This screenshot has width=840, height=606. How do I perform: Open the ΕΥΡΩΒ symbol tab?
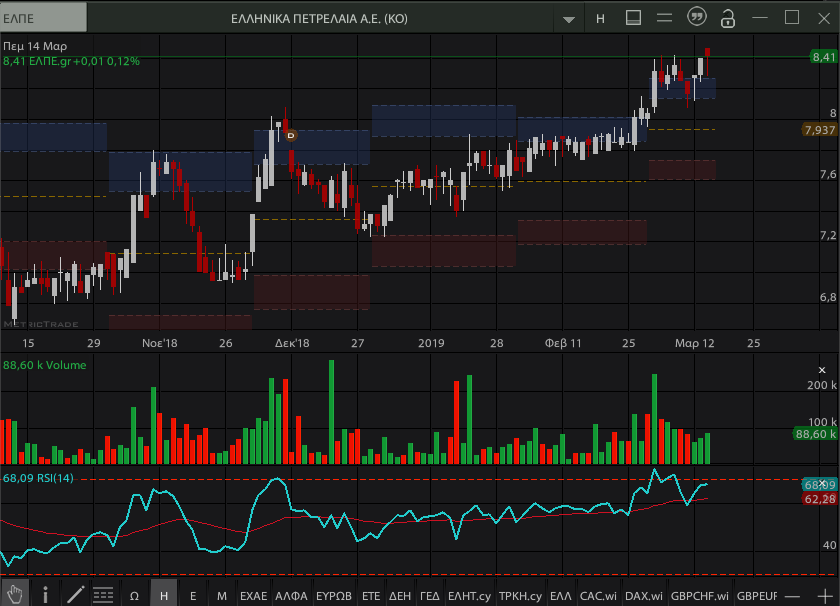click(x=334, y=596)
